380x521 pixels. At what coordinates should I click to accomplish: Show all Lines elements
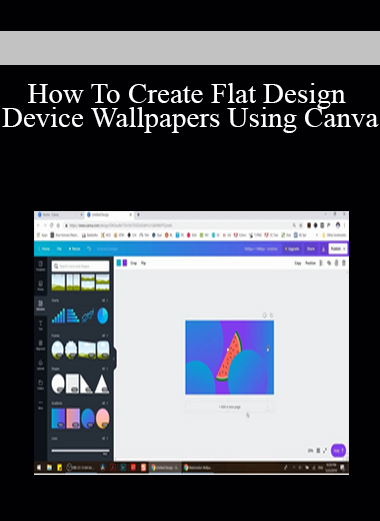pyautogui.click(x=105, y=438)
